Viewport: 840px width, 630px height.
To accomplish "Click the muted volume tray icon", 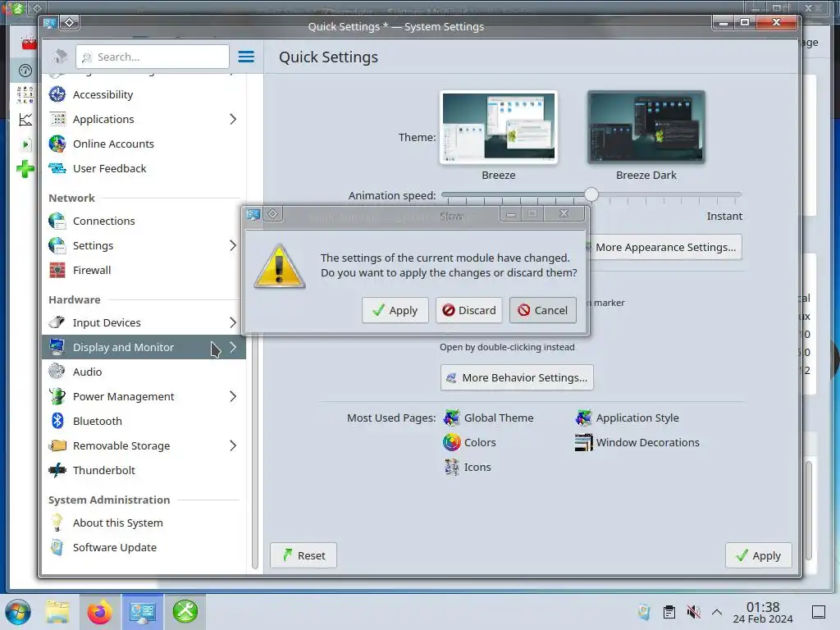I will click(x=693, y=612).
